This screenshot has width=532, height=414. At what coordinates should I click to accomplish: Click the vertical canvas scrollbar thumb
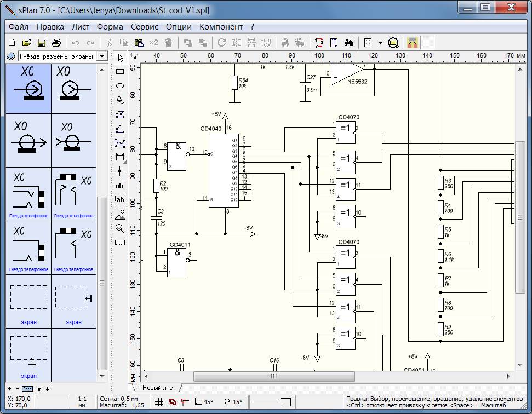[520, 217]
